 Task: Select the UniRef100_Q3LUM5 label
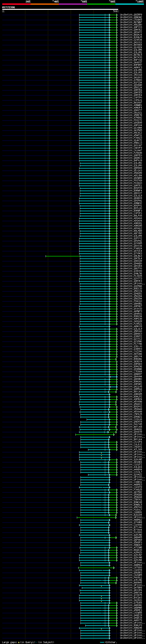point(131,50)
